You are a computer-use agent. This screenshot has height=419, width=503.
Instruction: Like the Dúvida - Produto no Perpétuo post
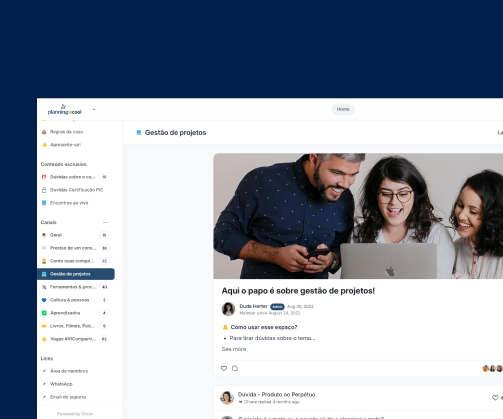pos(495,398)
